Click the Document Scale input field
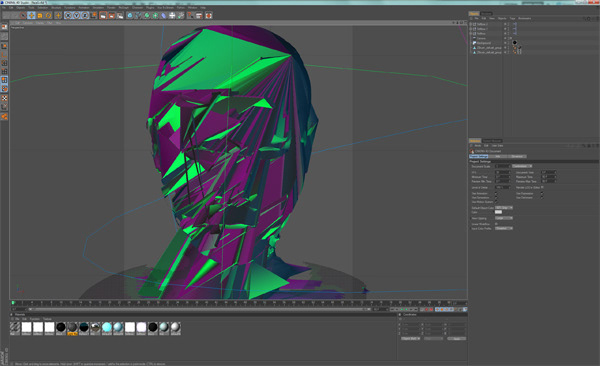The width and height of the screenshot is (600, 366). (503, 166)
